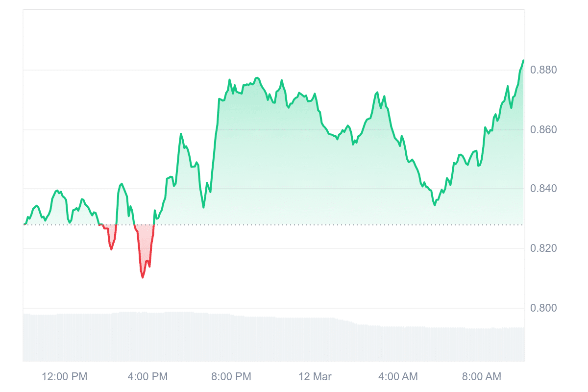Image resolution: width=588 pixels, height=392 pixels.
Task: Select the 0.860 price axis label
Action: click(545, 130)
